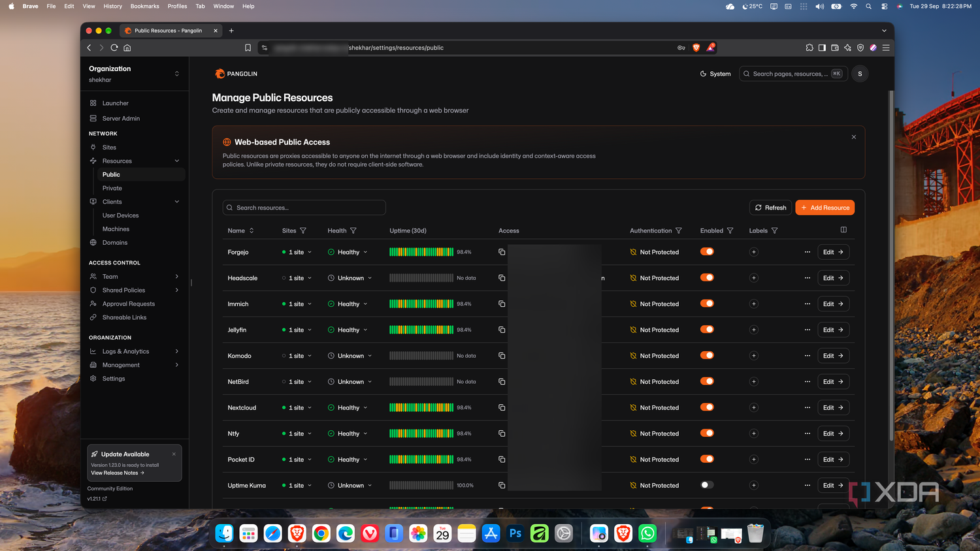This screenshot has width=980, height=551.
Task: Reload the page in the browser toolbar
Action: 114,48
